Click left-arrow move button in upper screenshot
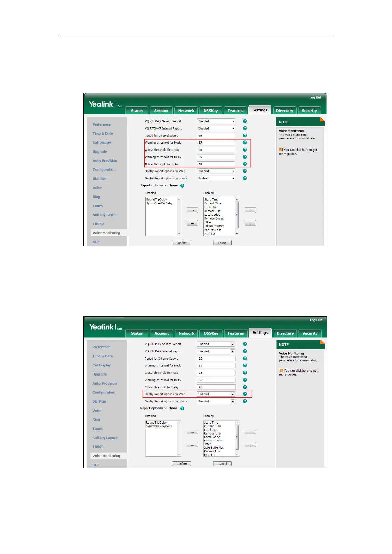This screenshot has height=554, width=392. [192, 223]
